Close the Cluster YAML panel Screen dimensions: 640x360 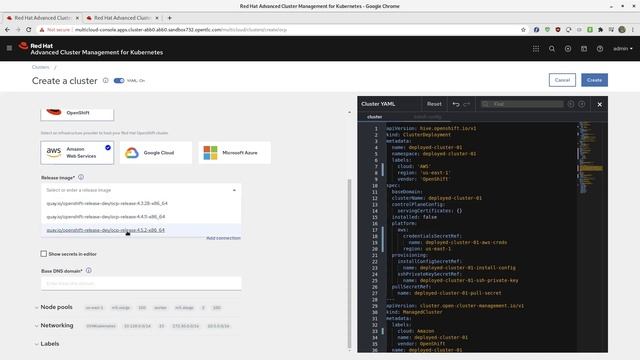pos(600,104)
